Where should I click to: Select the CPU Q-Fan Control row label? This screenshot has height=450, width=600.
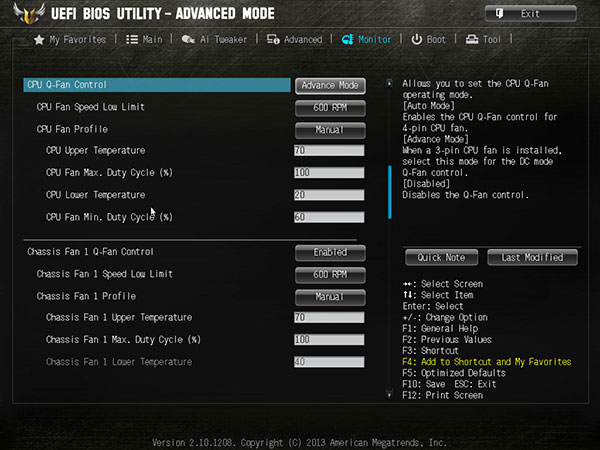click(x=67, y=85)
